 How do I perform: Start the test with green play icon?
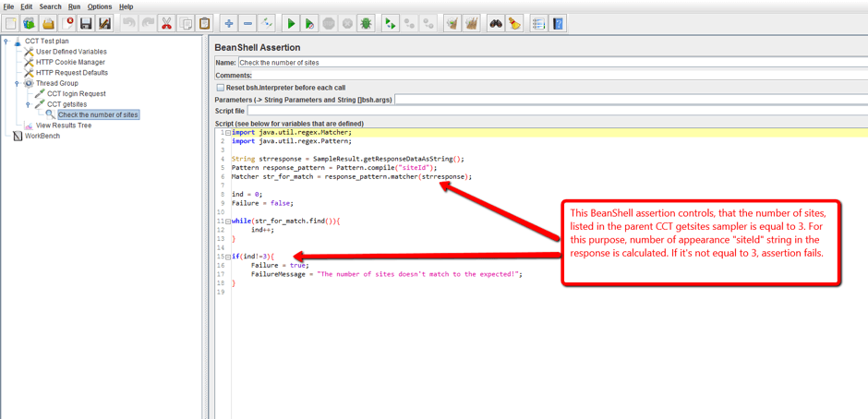pos(291,24)
